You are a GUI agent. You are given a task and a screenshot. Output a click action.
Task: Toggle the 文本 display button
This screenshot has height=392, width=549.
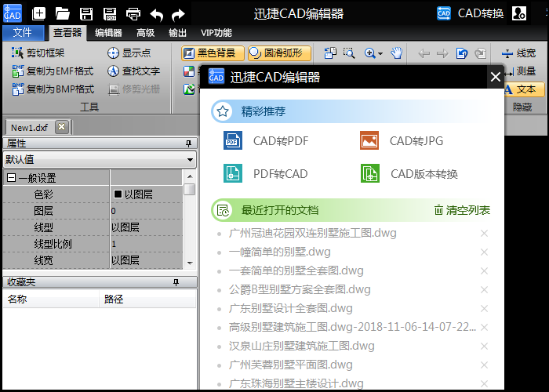click(x=524, y=89)
